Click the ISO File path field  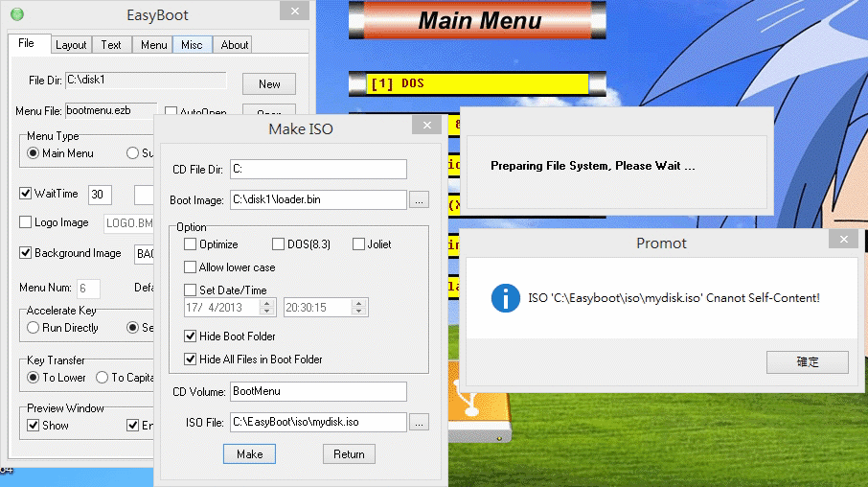[x=318, y=422]
